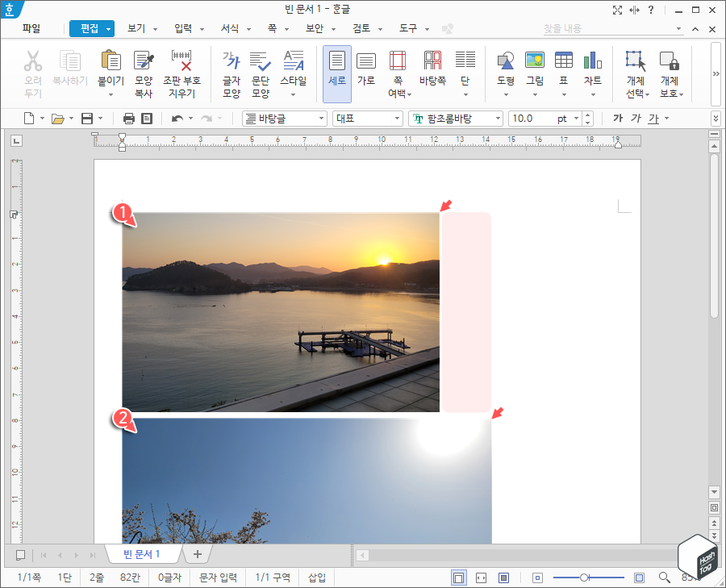
Task: Click the font size stepper arrows
Action: [x=587, y=119]
